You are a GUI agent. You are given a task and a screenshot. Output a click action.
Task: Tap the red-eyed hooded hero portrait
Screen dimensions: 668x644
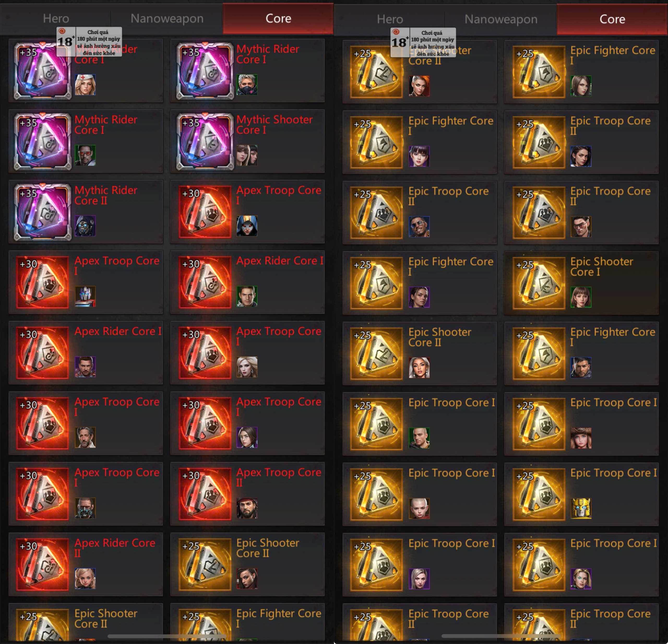click(247, 226)
